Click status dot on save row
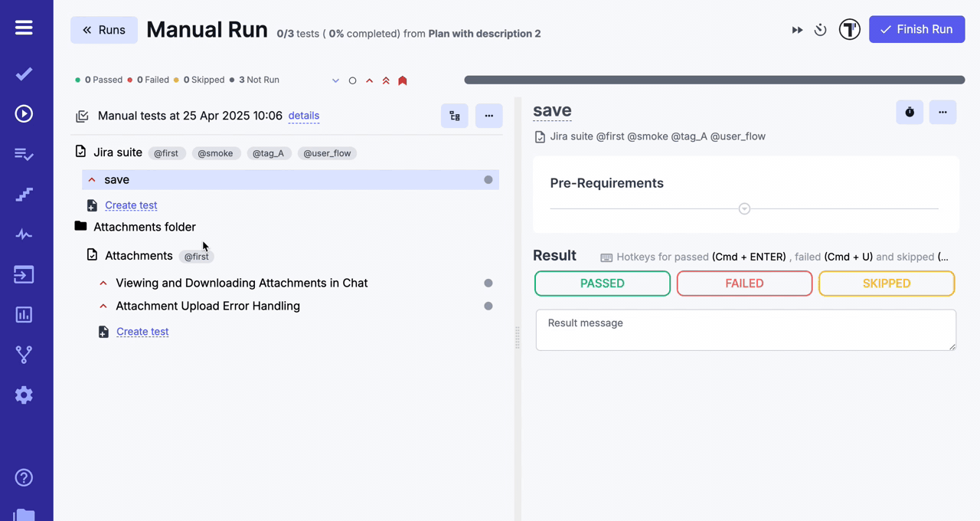Image resolution: width=980 pixels, height=521 pixels. (488, 180)
